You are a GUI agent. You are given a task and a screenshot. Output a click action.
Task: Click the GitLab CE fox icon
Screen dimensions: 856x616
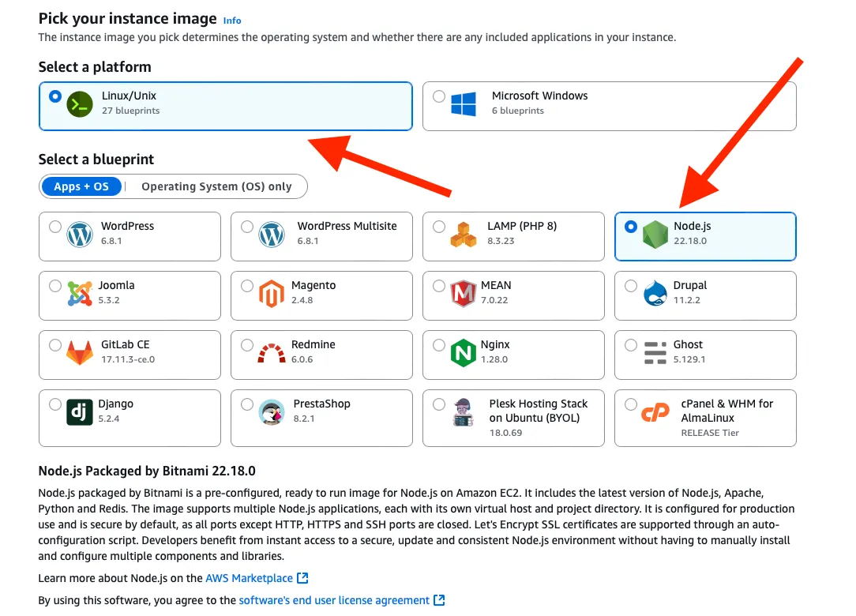[80, 353]
